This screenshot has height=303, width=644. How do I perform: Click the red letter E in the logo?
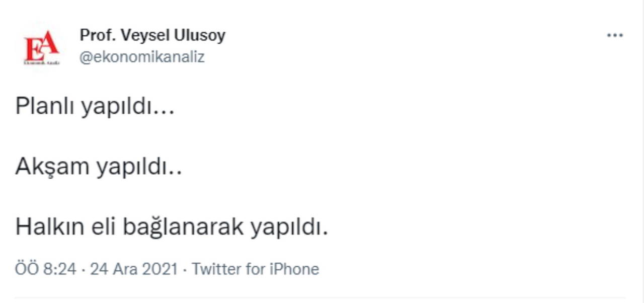click(x=32, y=49)
